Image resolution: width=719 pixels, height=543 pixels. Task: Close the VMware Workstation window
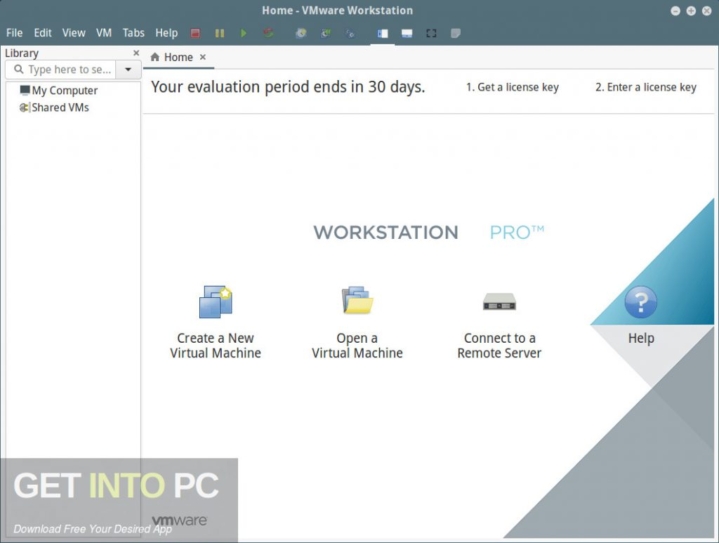[707, 11]
